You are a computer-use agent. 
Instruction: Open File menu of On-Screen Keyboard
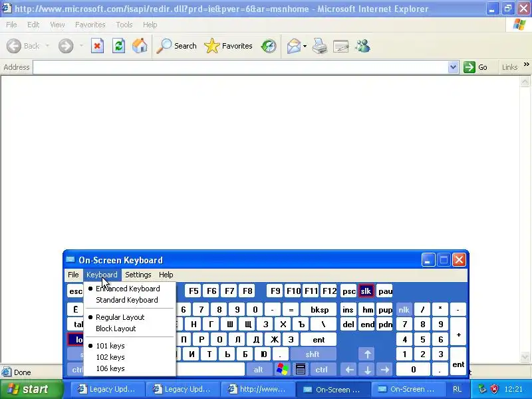(73, 275)
